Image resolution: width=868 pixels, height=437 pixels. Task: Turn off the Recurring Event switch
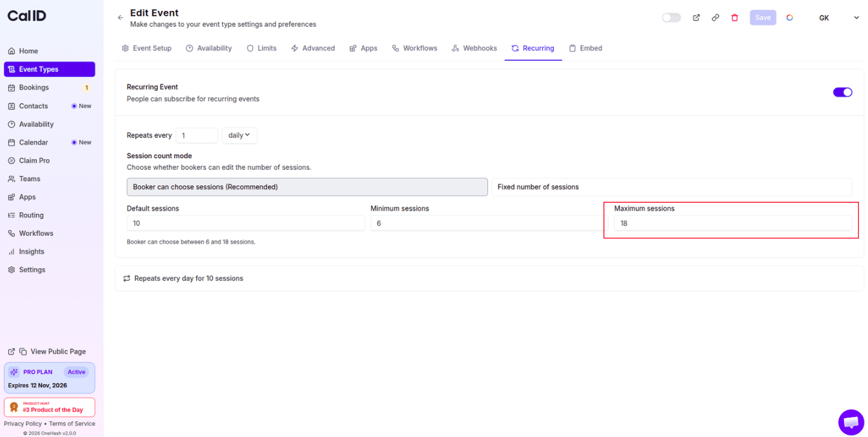[x=842, y=92]
